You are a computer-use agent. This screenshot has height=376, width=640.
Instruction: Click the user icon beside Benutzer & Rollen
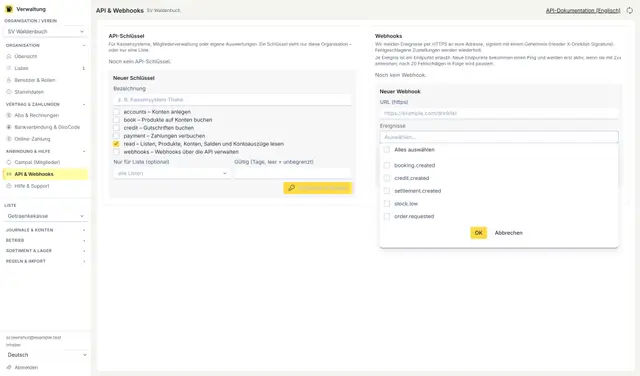(9, 80)
